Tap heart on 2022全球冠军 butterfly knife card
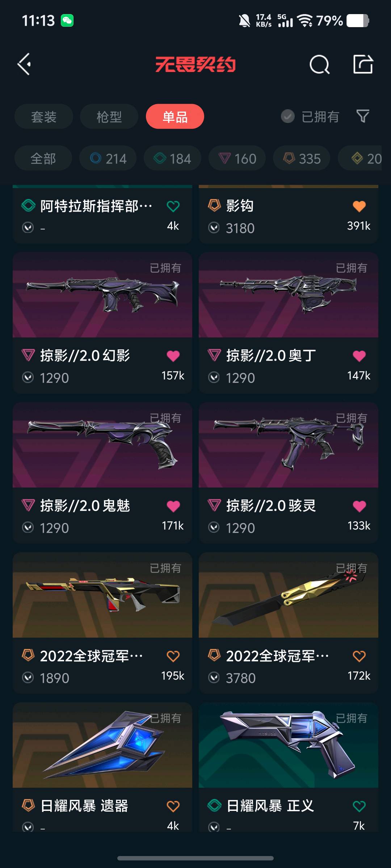Viewport: 391px width, 868px height. 359,656
